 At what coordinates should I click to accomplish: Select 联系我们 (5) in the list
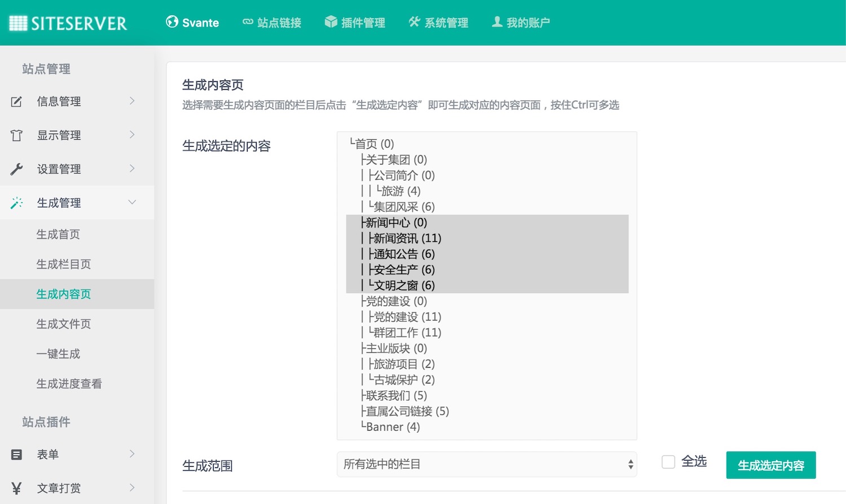point(487,396)
